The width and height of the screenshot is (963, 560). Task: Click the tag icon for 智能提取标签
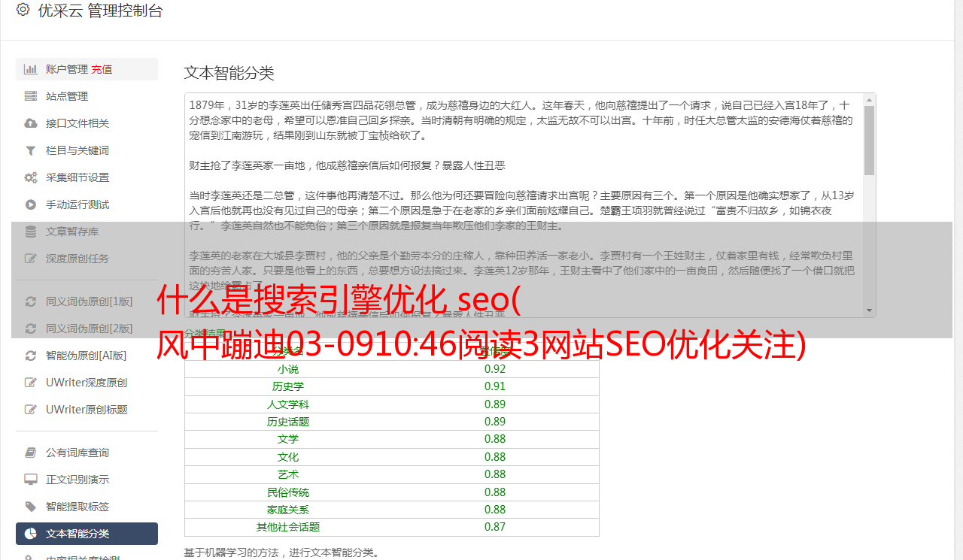(x=31, y=507)
